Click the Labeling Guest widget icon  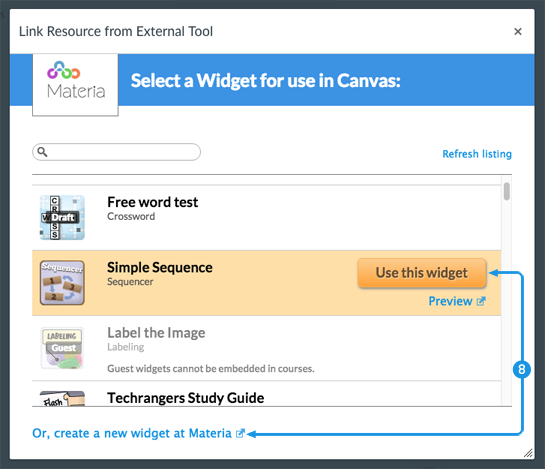click(62, 348)
